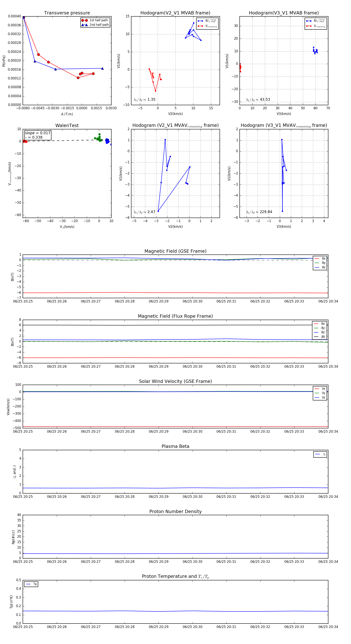The image size is (351, 644).
Task: Click the "Proton Number Density" title
Action: click(175, 511)
